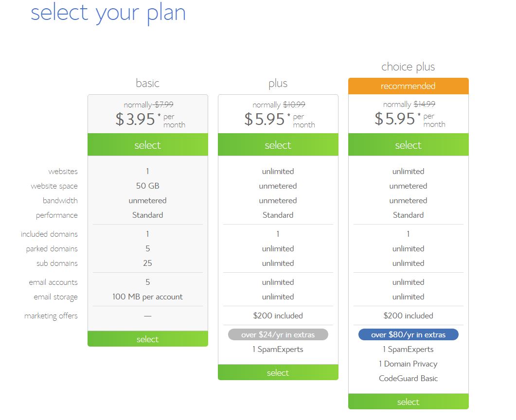The width and height of the screenshot is (516, 420).
Task: Click 'CodeGuard Basic' in choice plus extras
Action: (408, 378)
